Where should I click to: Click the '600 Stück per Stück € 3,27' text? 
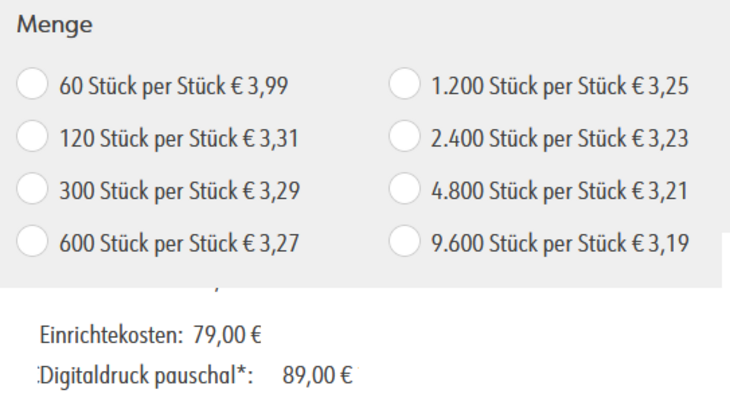tap(180, 242)
